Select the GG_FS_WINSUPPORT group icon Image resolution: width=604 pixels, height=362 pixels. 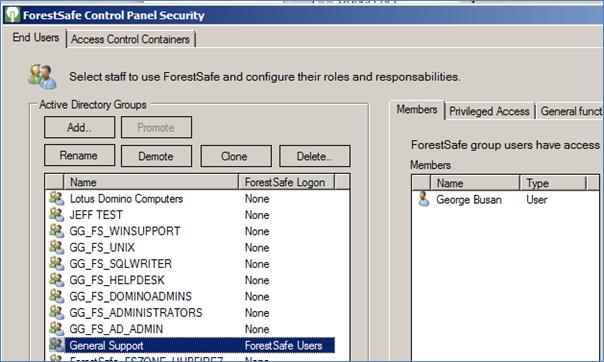pos(56,231)
